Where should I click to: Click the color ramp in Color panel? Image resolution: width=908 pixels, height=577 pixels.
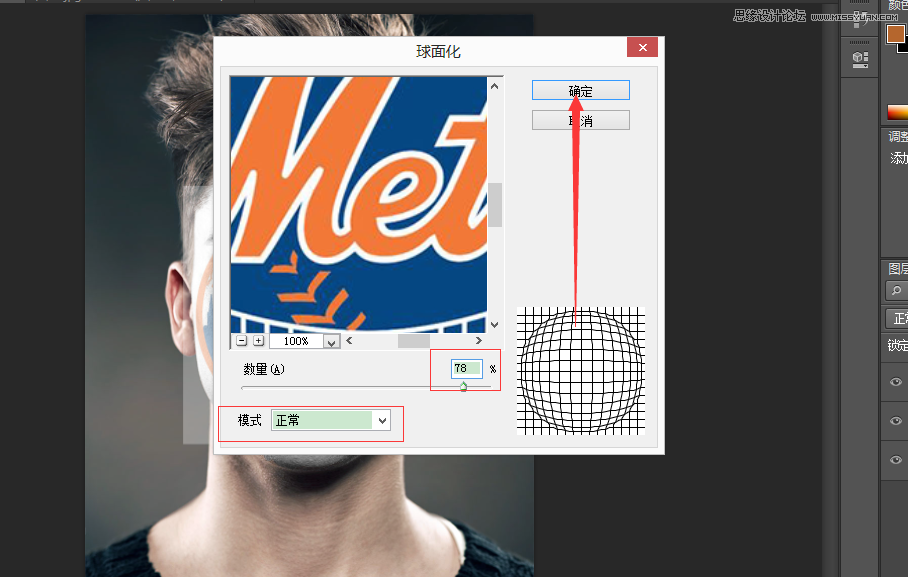(898, 112)
